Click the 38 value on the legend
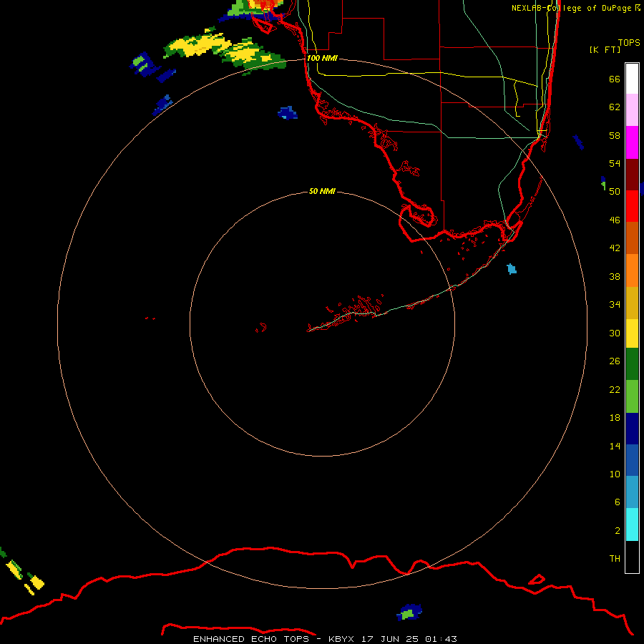The image size is (644, 644). pos(615,276)
